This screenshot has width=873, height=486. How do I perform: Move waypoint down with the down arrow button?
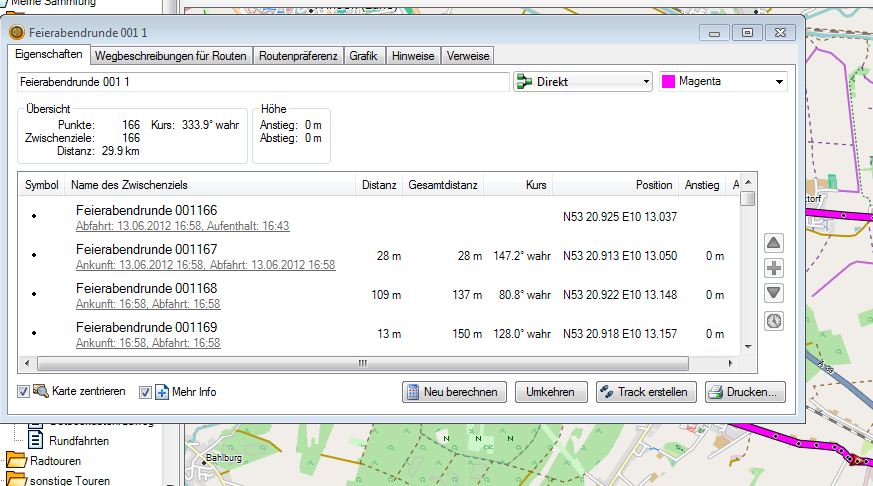[x=774, y=293]
